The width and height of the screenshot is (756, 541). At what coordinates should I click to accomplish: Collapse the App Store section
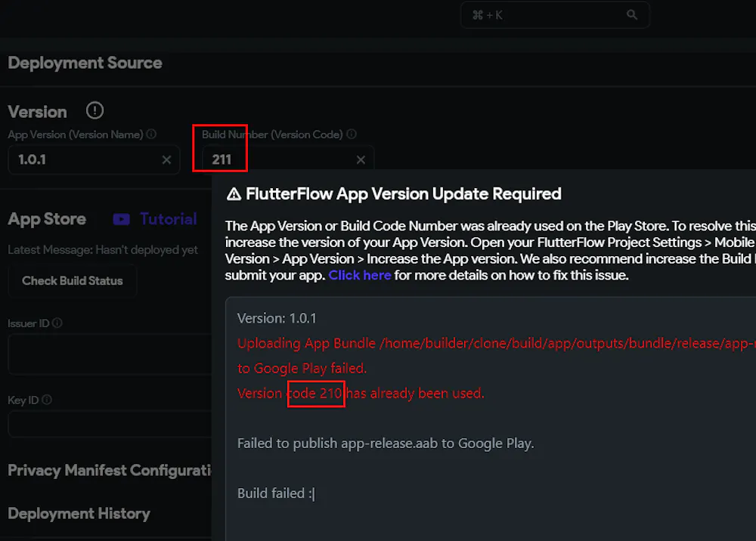click(x=47, y=218)
